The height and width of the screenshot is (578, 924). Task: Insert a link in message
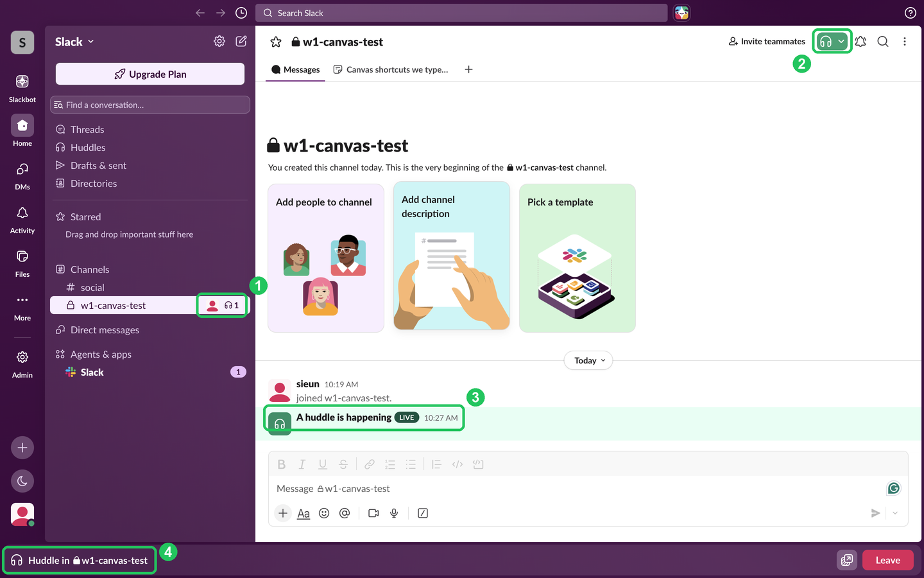pyautogui.click(x=370, y=464)
